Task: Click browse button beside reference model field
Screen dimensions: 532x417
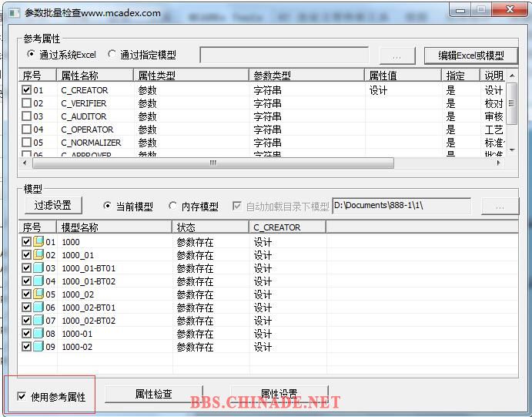Action: click(x=397, y=55)
